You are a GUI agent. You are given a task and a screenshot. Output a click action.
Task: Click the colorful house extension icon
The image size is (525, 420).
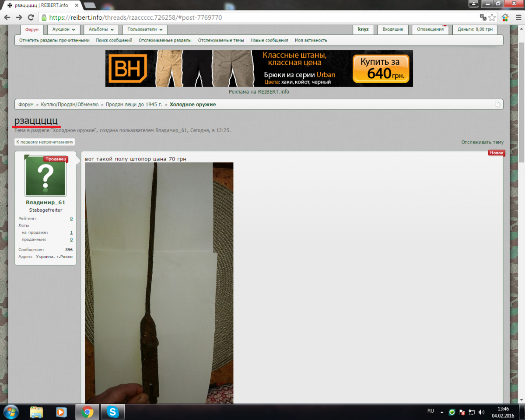coord(505,17)
